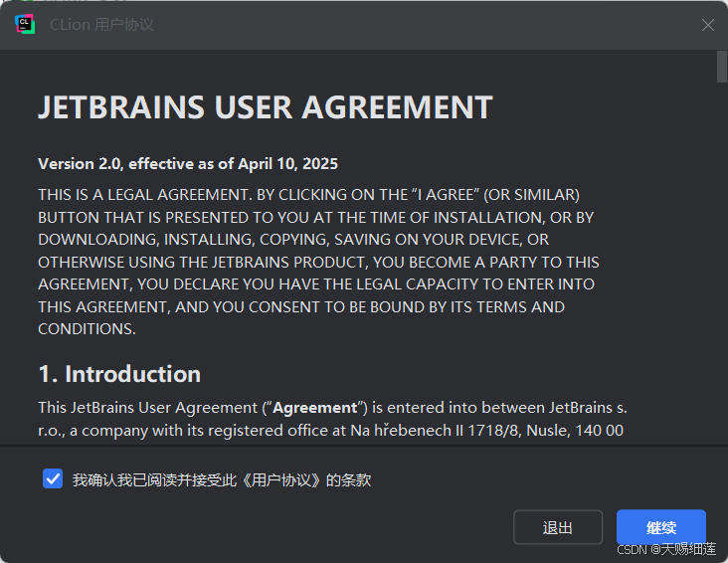Image resolution: width=728 pixels, height=563 pixels.
Task: Click the 继续 (Continue) button
Action: (661, 527)
